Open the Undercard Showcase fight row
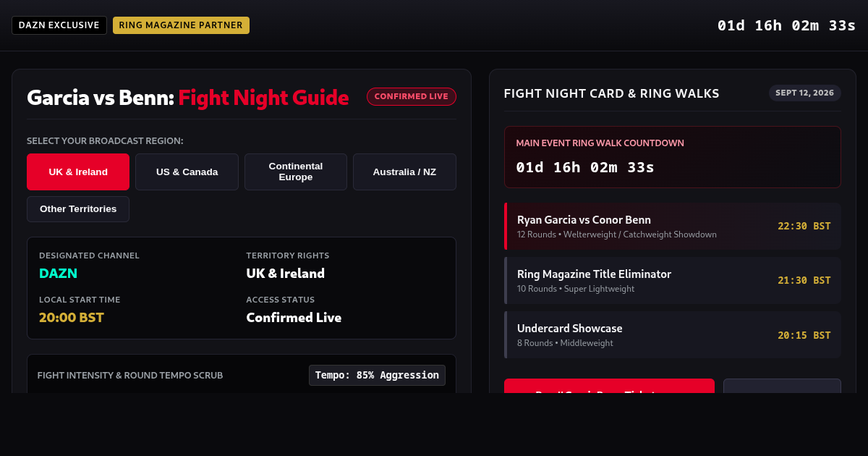This screenshot has height=456, width=868. 673,334
